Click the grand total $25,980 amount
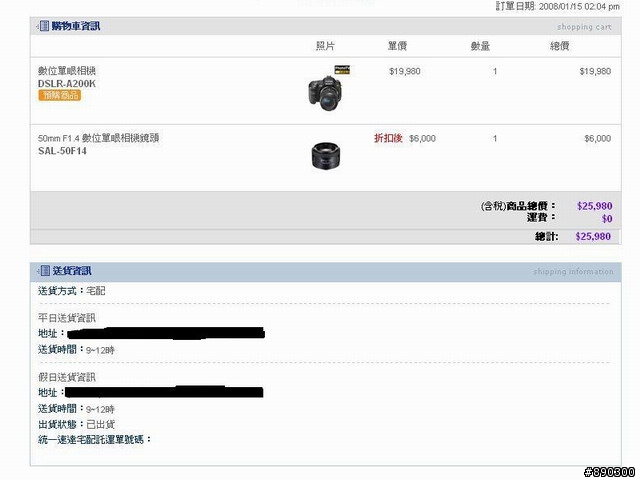The width and height of the screenshot is (640, 480). click(593, 236)
